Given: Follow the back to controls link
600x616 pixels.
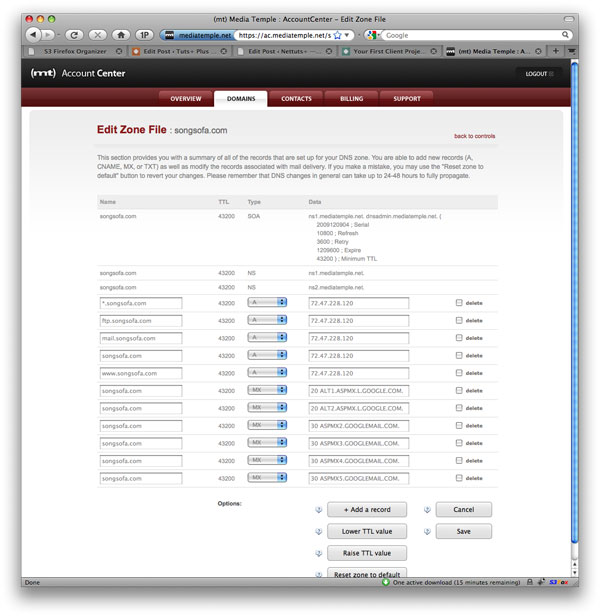Looking at the screenshot, I should 475,136.
